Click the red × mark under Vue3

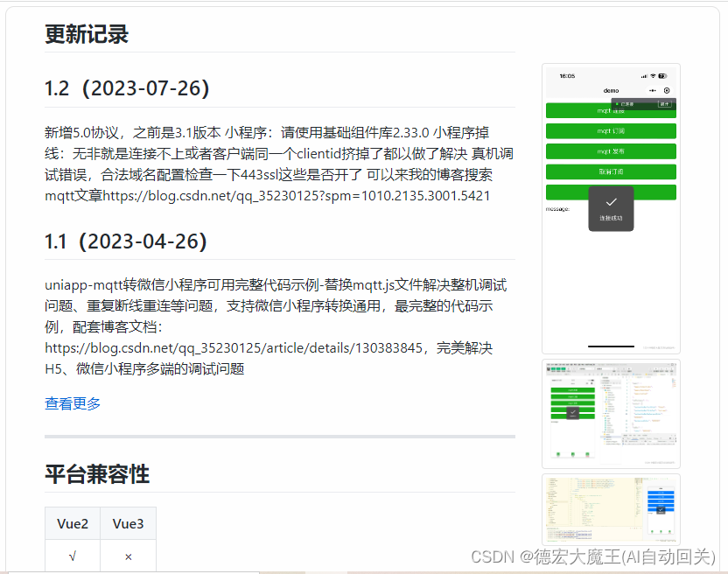pos(128,555)
